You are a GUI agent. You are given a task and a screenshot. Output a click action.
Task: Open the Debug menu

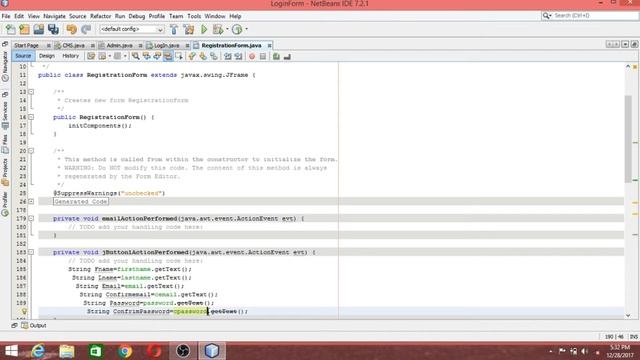click(137, 16)
